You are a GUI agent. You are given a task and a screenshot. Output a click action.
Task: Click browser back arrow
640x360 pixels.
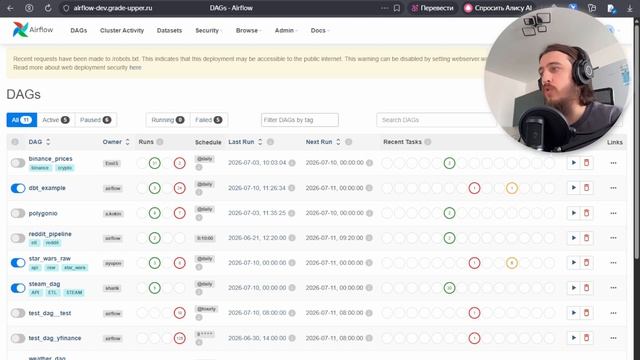pyautogui.click(x=10, y=8)
